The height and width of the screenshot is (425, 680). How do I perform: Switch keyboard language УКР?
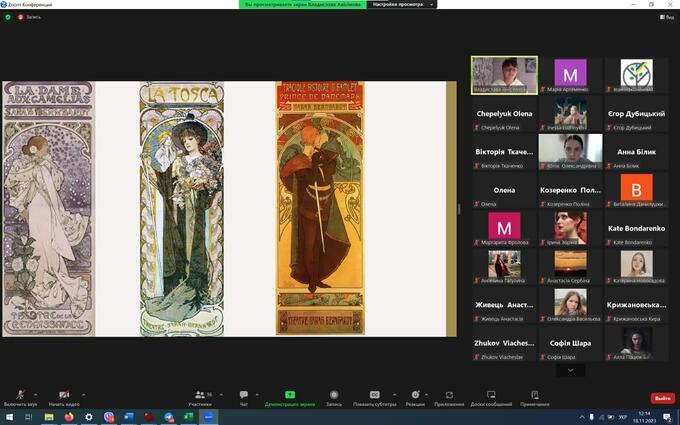click(622, 417)
